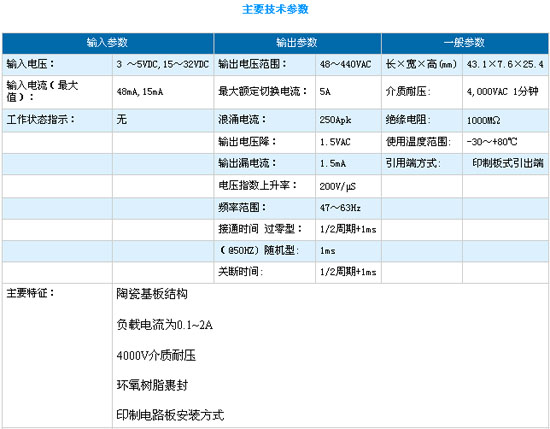The image size is (550, 429).
Task: Click the 使用温度范围 label cell
Action: point(422,142)
